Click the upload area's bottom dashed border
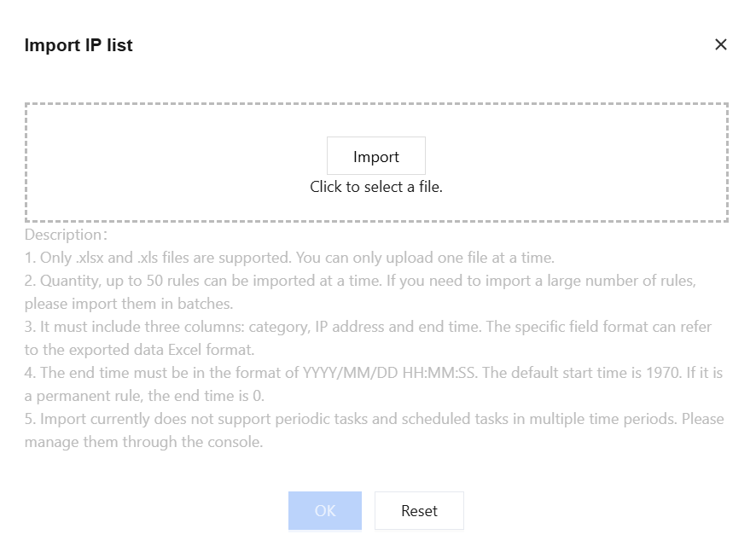The width and height of the screenshot is (756, 552). click(x=376, y=221)
